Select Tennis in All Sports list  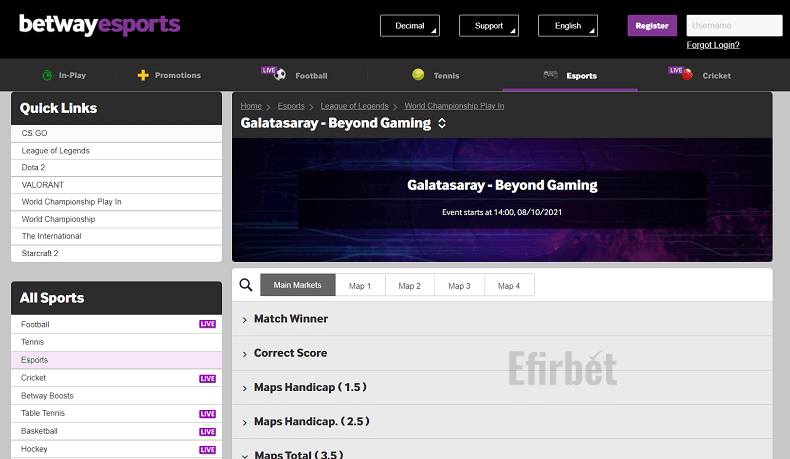pos(116,342)
